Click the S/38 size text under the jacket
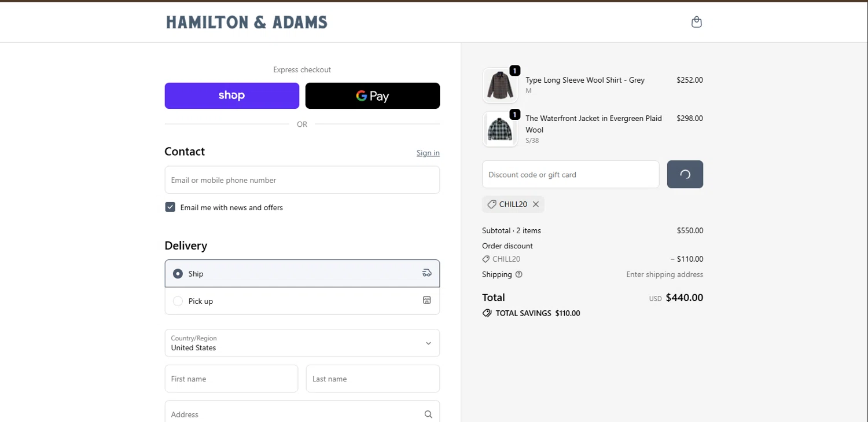 [532, 141]
